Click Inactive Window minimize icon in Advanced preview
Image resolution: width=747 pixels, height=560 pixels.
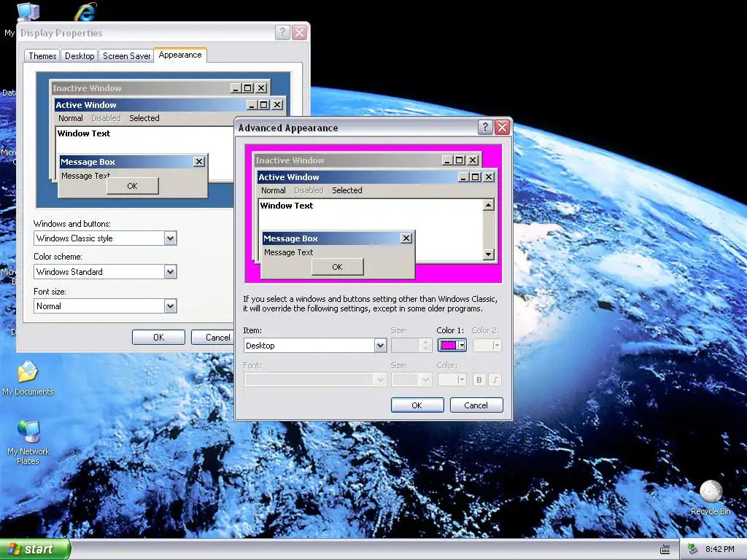447,160
